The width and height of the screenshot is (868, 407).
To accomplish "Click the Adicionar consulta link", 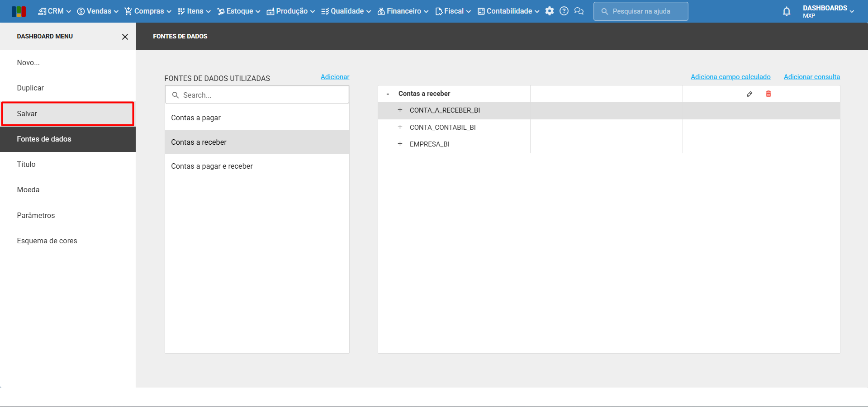I will (812, 77).
